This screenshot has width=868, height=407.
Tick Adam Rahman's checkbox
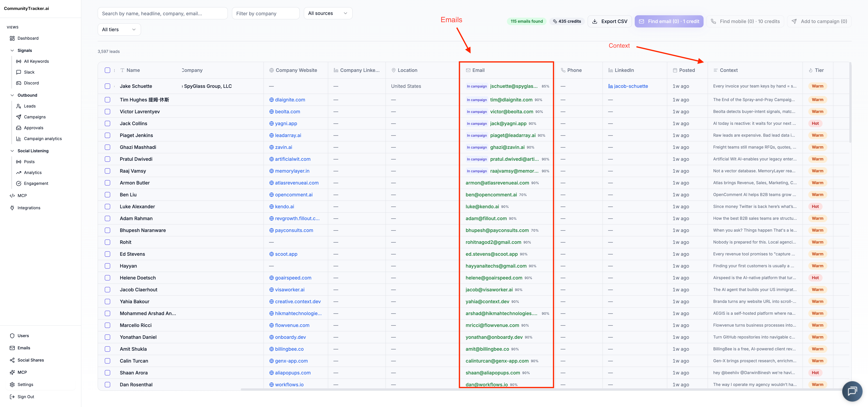tap(107, 218)
